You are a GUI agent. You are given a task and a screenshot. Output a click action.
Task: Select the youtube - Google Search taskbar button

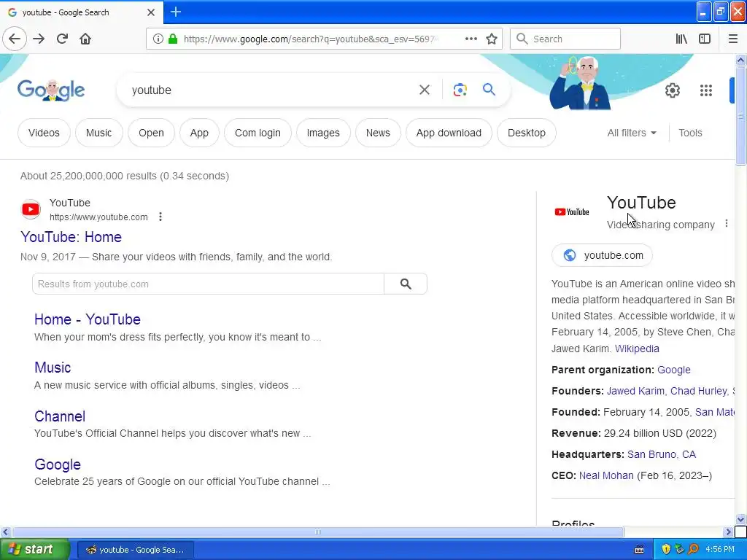point(135,550)
